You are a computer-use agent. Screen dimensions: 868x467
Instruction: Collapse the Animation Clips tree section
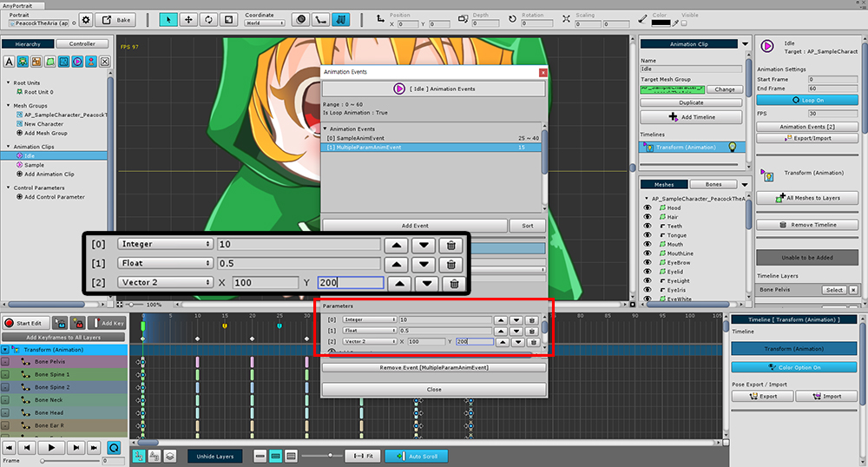tap(9, 147)
